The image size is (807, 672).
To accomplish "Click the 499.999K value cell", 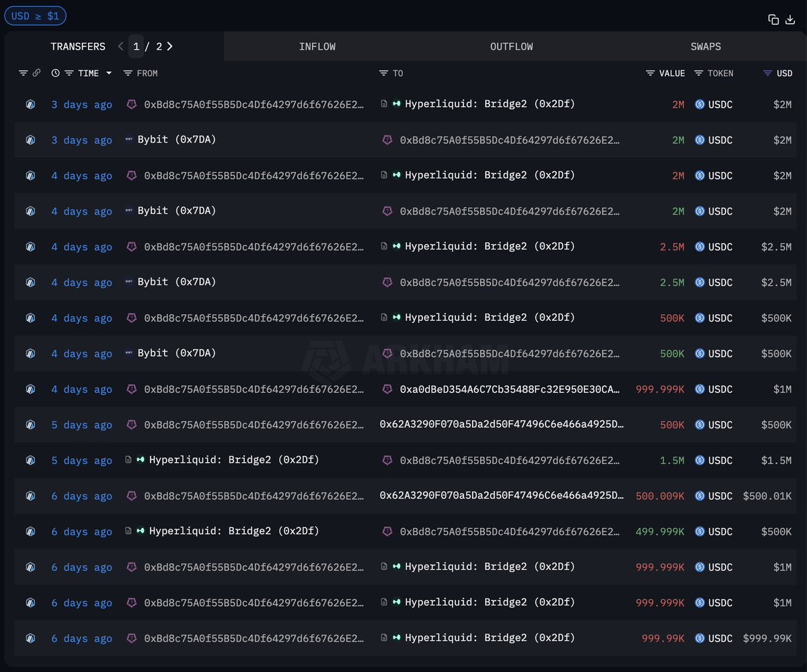I will pos(660,532).
